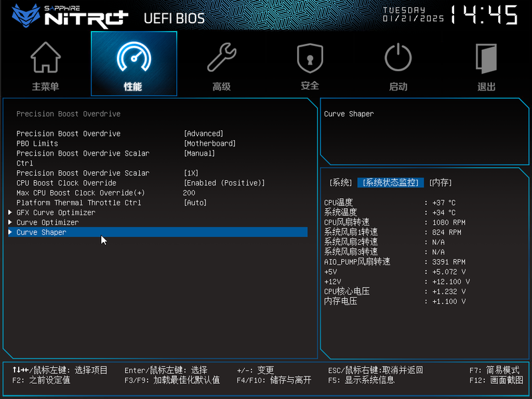Change PBO Limits [Motherboard] value
Screen dimensions: 532x399
[209, 143]
